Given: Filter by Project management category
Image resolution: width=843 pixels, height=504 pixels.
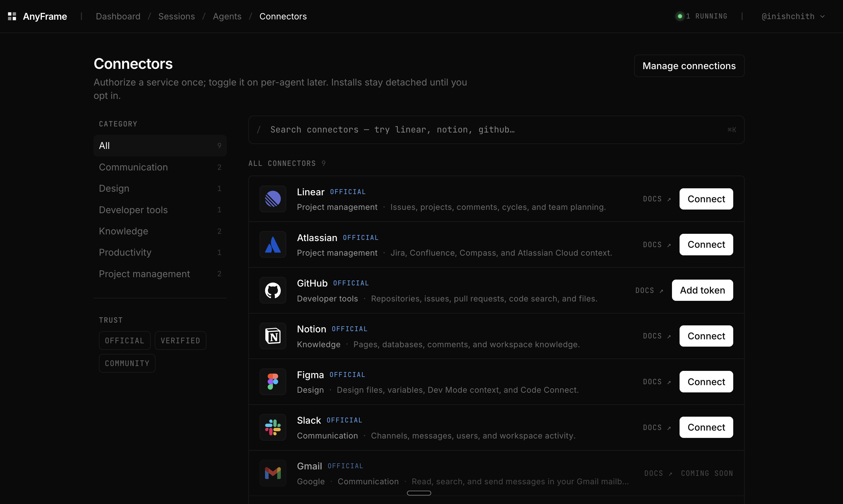Looking at the screenshot, I should pos(160,274).
